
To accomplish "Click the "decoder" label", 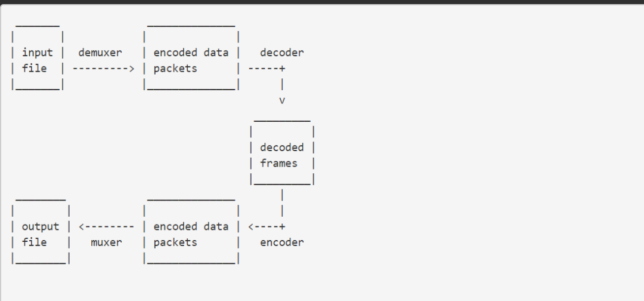I will click(281, 53).
